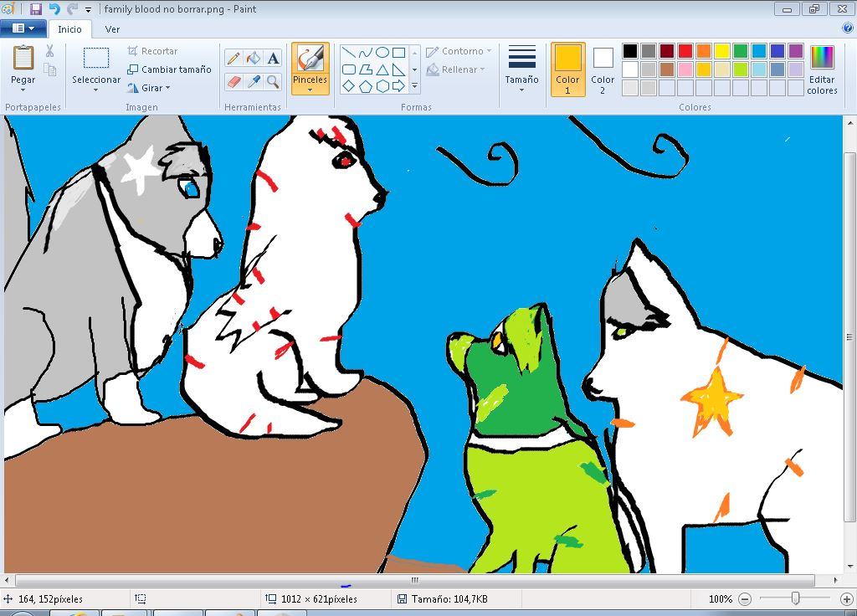857x616 pixels.
Task: Click the Seleccionar dashed rectangle icon
Action: tap(96, 58)
